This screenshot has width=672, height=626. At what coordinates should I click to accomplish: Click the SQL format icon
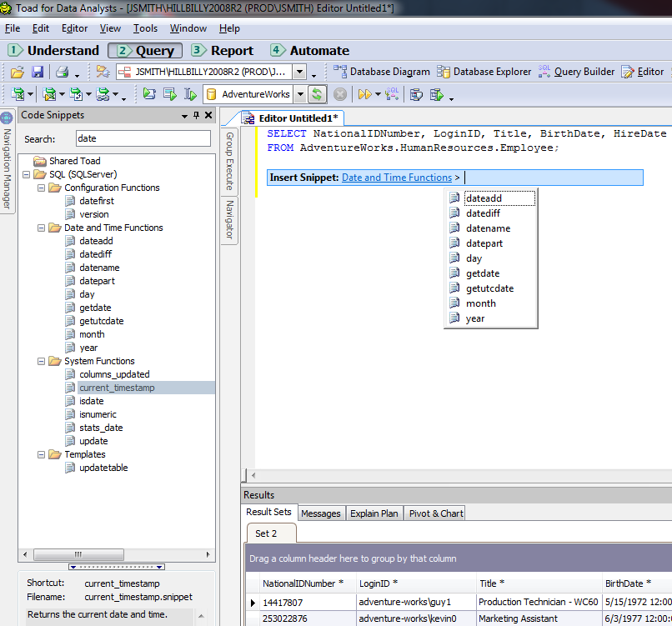pyautogui.click(x=392, y=94)
